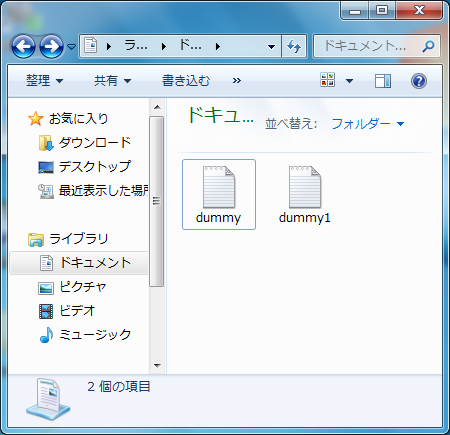Select ライブラリ in the navigation pane

pos(79,239)
